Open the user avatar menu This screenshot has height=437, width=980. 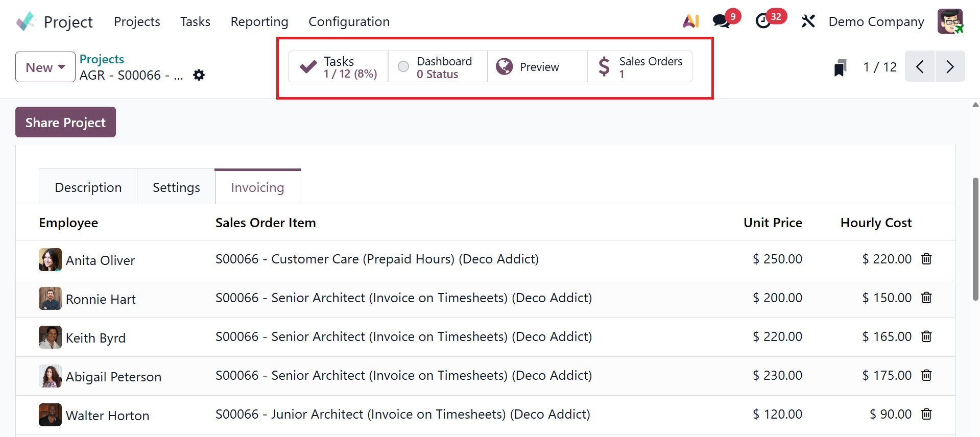click(x=950, y=21)
